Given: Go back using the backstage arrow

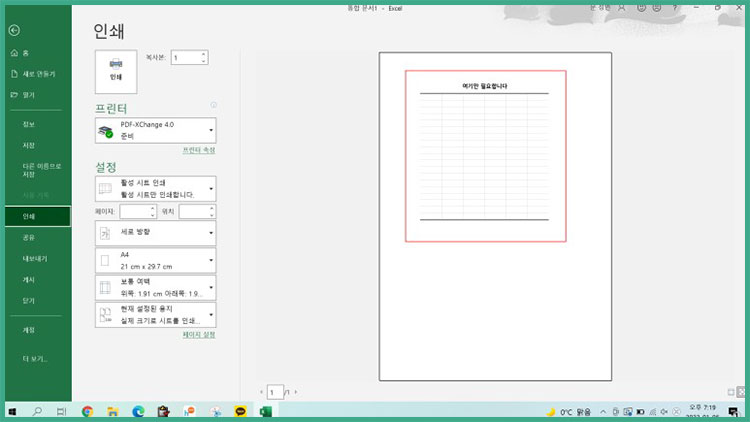Looking at the screenshot, I should (x=14, y=30).
